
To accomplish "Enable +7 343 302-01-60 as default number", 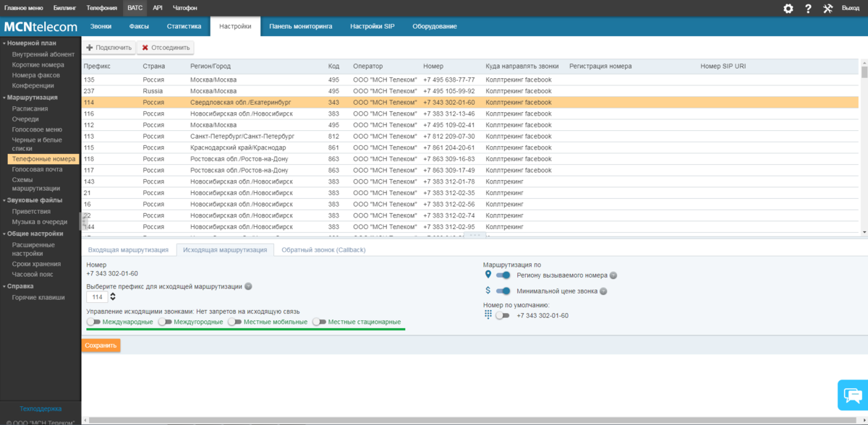I will coord(503,315).
